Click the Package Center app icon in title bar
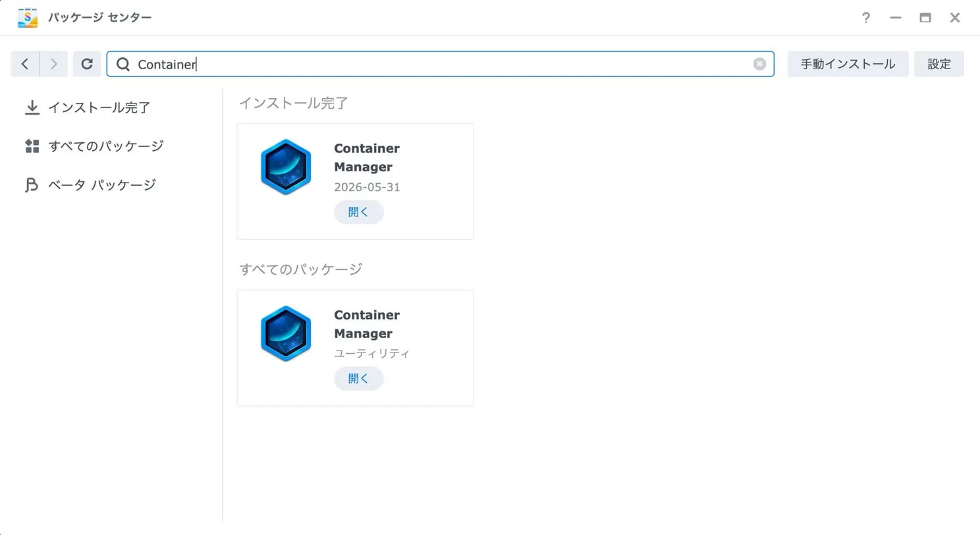Viewport: 980px width, 535px height. point(28,18)
